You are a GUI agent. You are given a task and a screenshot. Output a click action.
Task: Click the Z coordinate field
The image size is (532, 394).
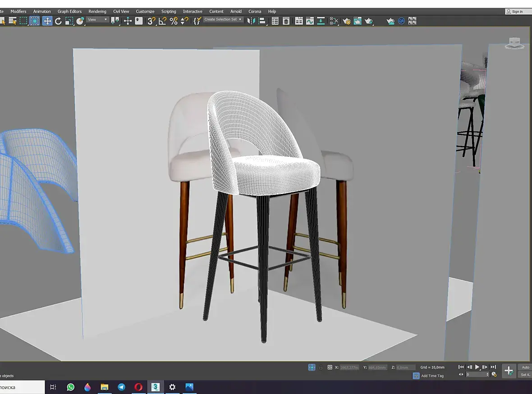pyautogui.click(x=405, y=367)
